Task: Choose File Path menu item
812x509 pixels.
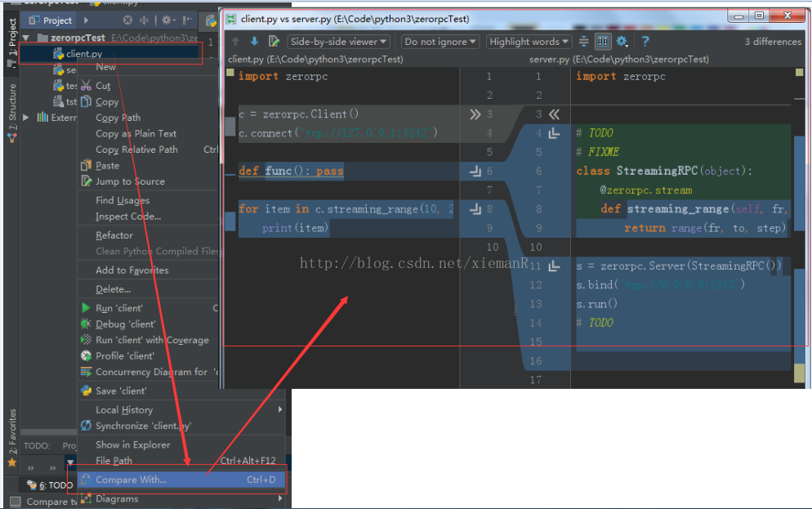Action: [181, 461]
